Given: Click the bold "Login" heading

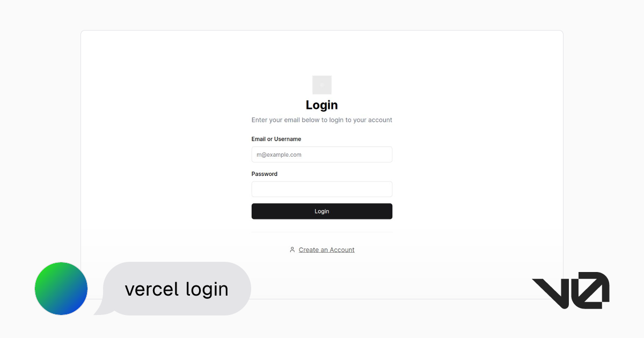Looking at the screenshot, I should click(322, 105).
